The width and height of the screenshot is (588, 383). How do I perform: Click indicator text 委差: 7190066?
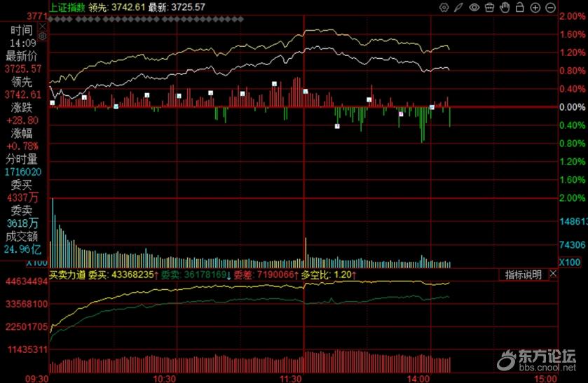click(x=266, y=274)
